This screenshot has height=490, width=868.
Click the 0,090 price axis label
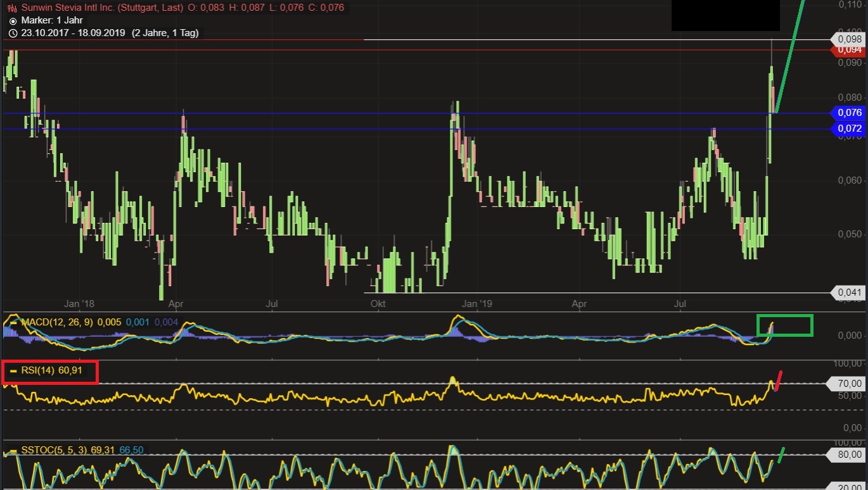coord(850,63)
